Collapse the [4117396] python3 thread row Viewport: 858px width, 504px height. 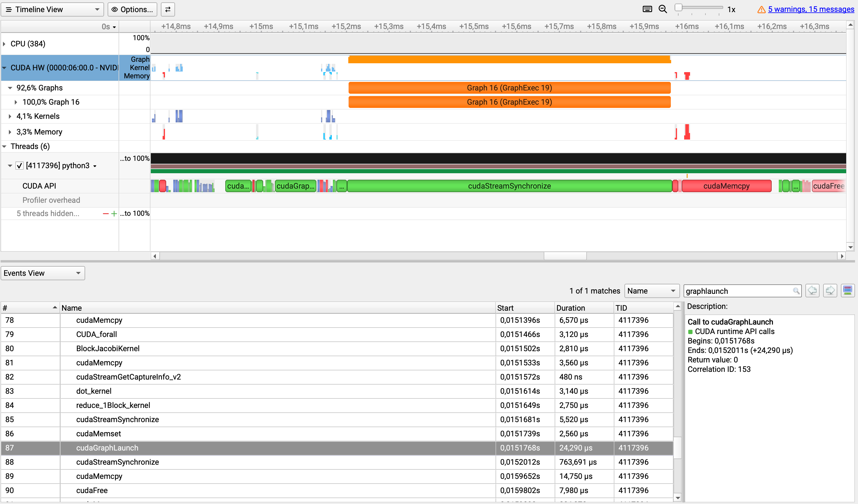pyautogui.click(x=10, y=166)
